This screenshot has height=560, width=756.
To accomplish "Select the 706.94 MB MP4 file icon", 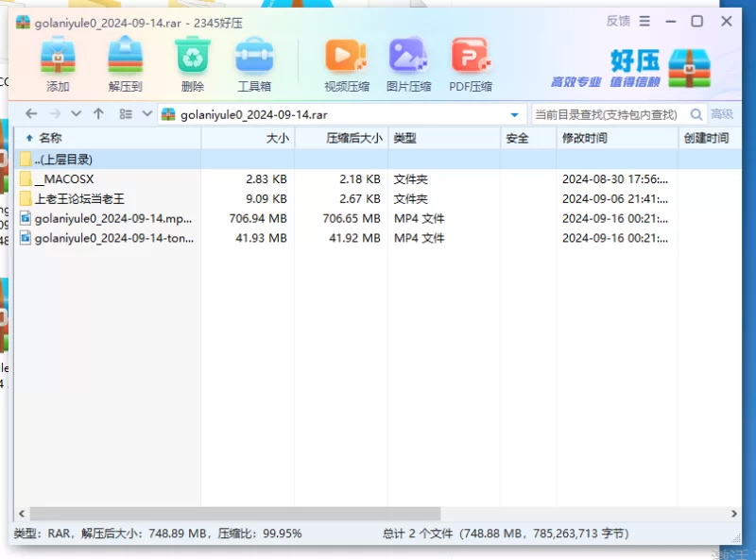I will 26,218.
